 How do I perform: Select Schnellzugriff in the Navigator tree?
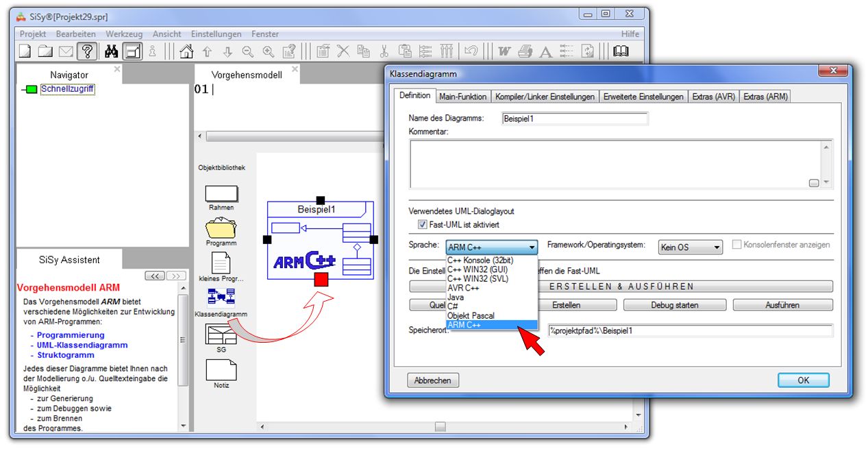coord(68,89)
